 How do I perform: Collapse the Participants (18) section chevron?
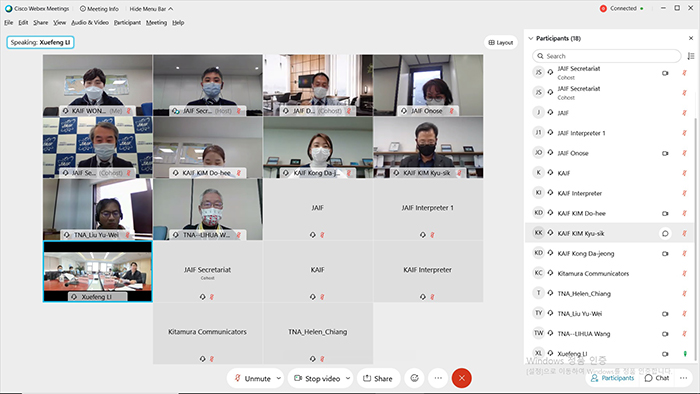(531, 38)
